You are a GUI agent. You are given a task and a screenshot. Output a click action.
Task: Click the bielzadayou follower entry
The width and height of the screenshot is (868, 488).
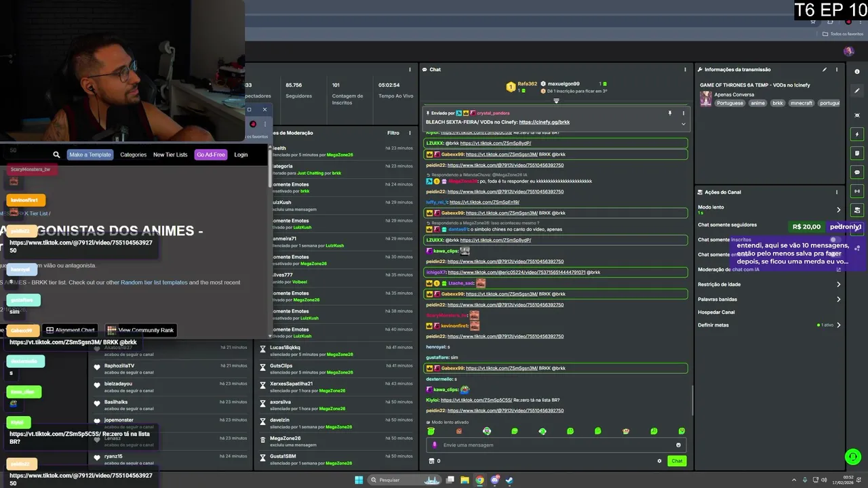[170, 387]
